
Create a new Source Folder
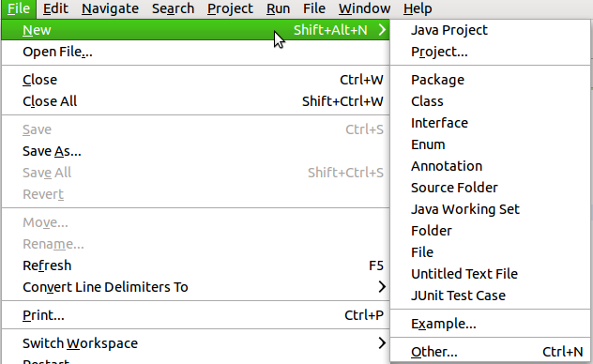490,188
